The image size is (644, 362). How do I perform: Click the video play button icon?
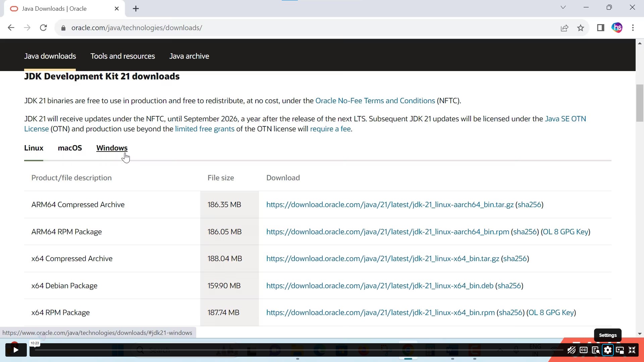point(15,350)
